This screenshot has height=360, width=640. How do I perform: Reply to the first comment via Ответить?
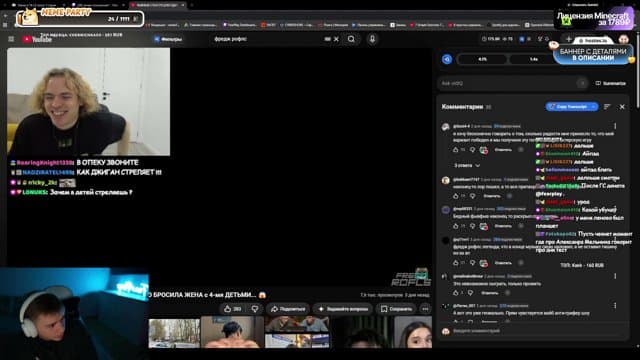click(x=503, y=150)
